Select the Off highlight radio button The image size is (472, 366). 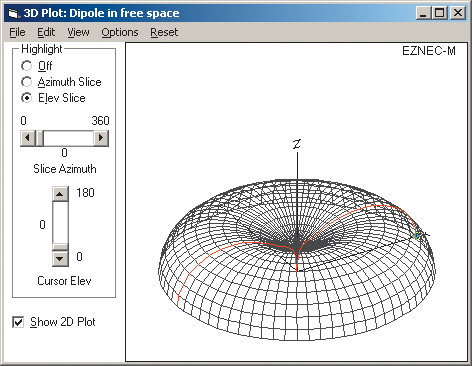click(x=26, y=66)
